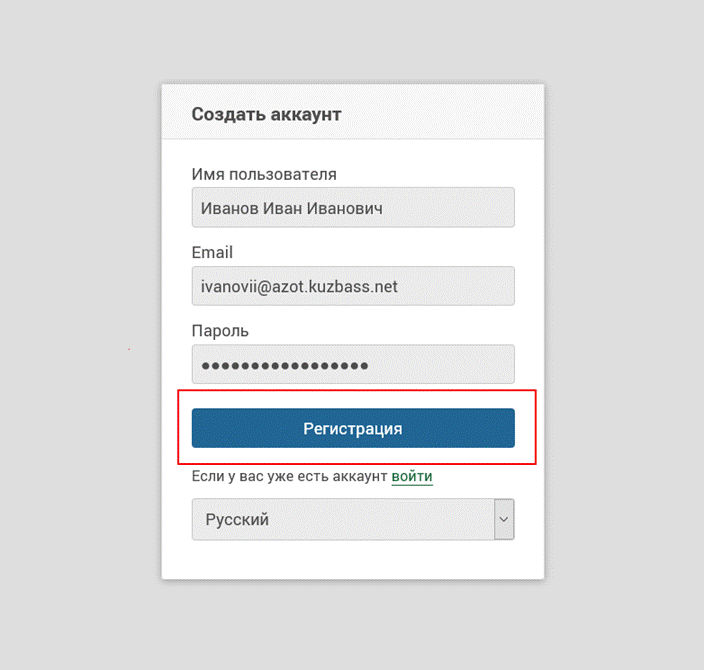The width and height of the screenshot is (704, 670).
Task: Place cursor in ivanovii@azot.kuzbass.net text
Action: click(x=299, y=287)
